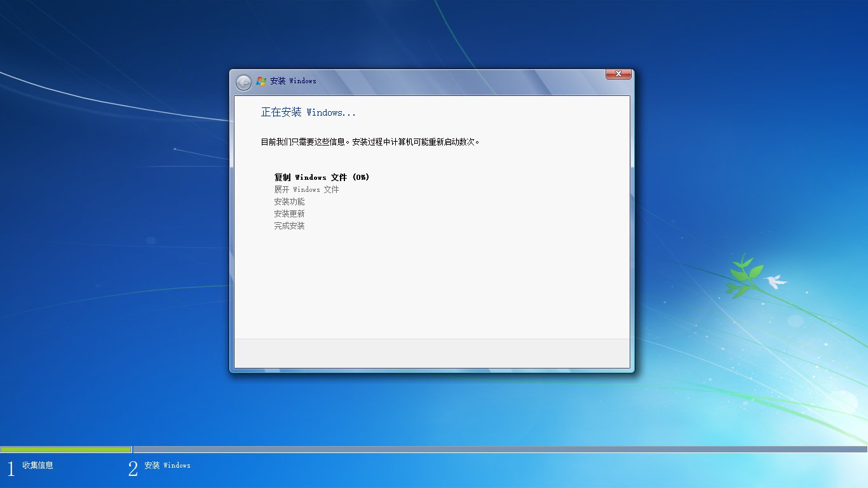Click the restart notice message text
868x488 pixels.
pos(372,141)
